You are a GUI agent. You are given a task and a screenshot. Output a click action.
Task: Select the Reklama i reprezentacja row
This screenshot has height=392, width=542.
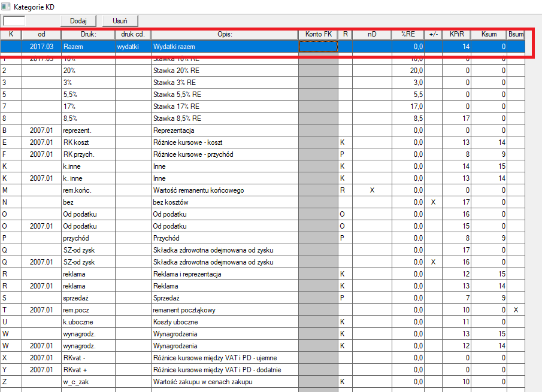pos(225,274)
